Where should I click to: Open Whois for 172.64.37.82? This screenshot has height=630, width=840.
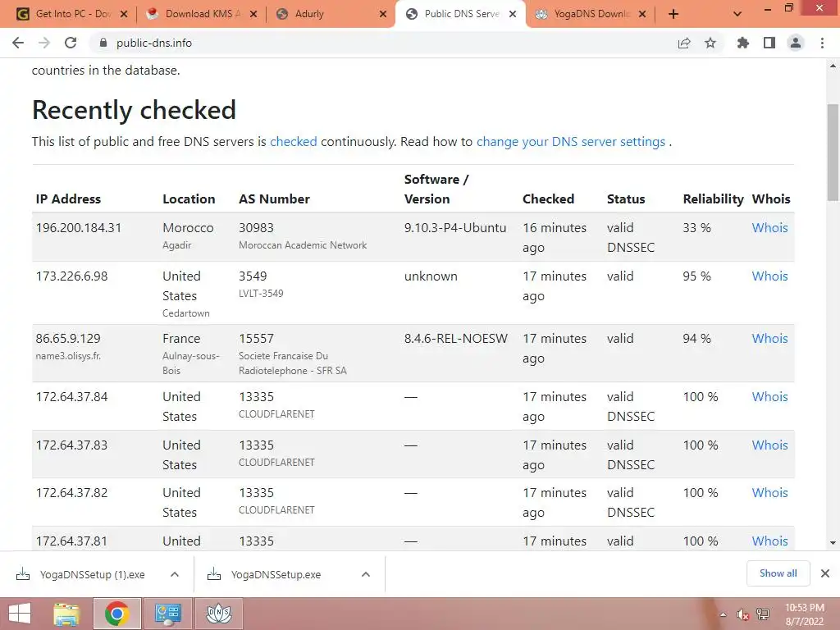[x=769, y=493]
